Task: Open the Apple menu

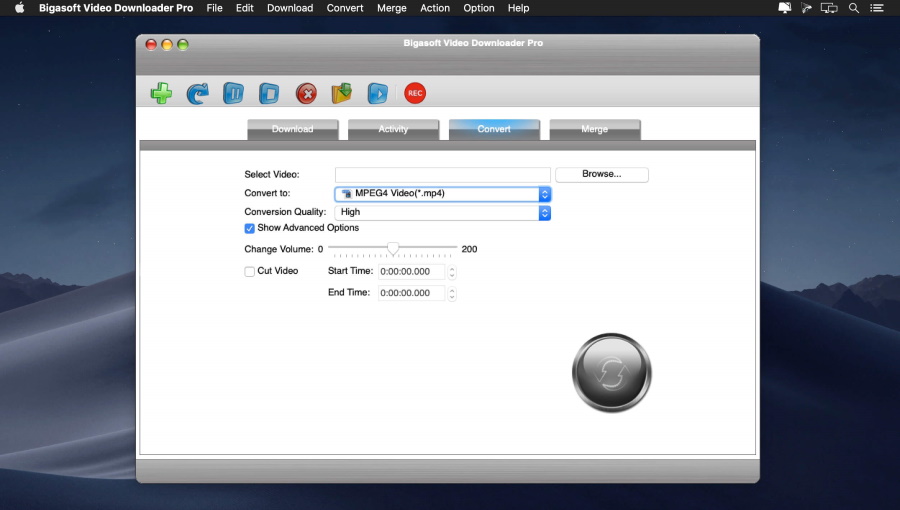Action: (20, 8)
